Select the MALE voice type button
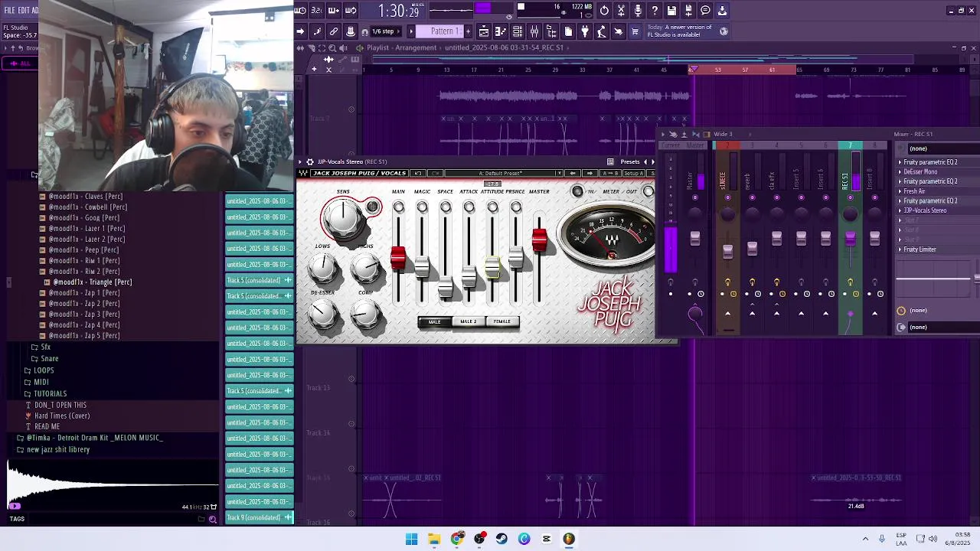Viewport: 980px width, 551px height. pyautogui.click(x=434, y=321)
